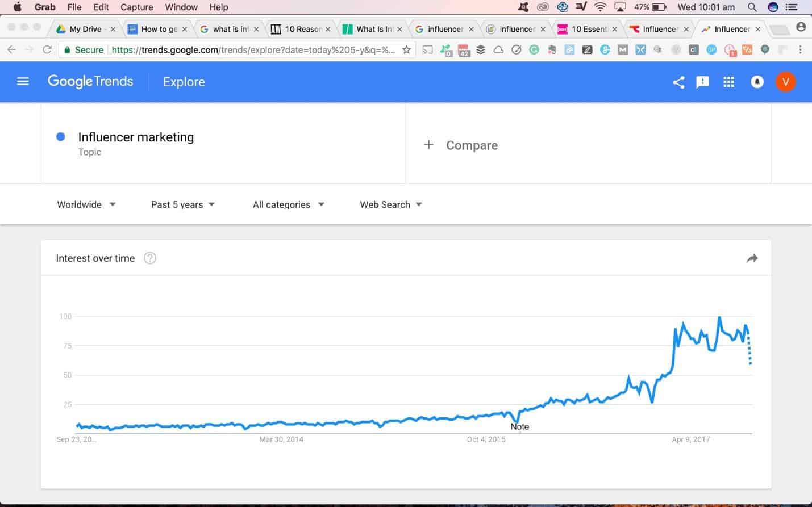Click the Influencer marketing topic term
The width and height of the screenshot is (812, 507).
(136, 137)
